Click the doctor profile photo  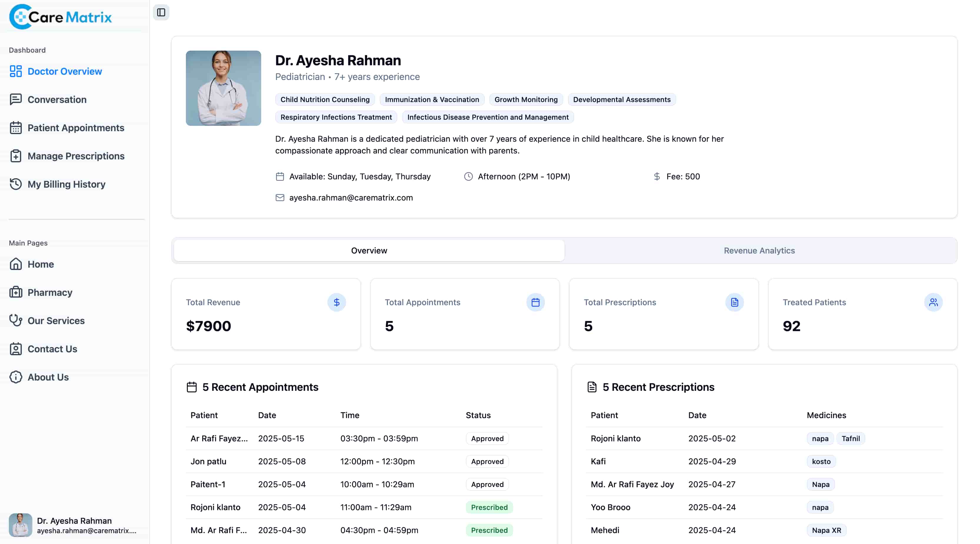(x=223, y=88)
